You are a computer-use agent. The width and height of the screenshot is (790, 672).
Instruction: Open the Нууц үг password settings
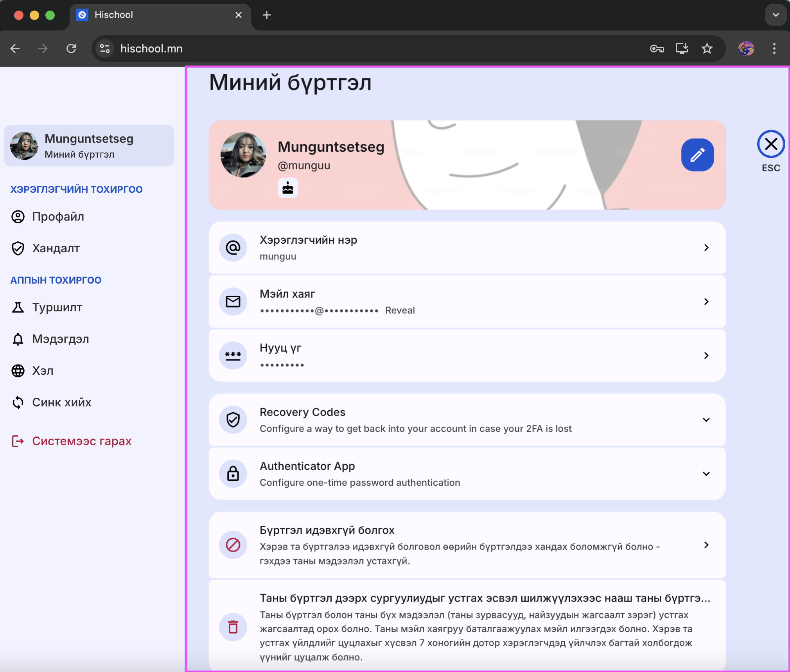point(707,356)
